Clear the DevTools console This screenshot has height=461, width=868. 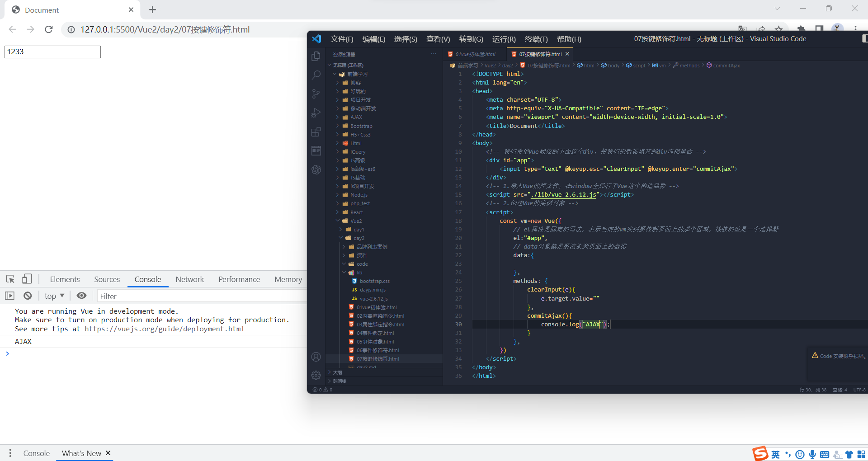pyautogui.click(x=28, y=296)
